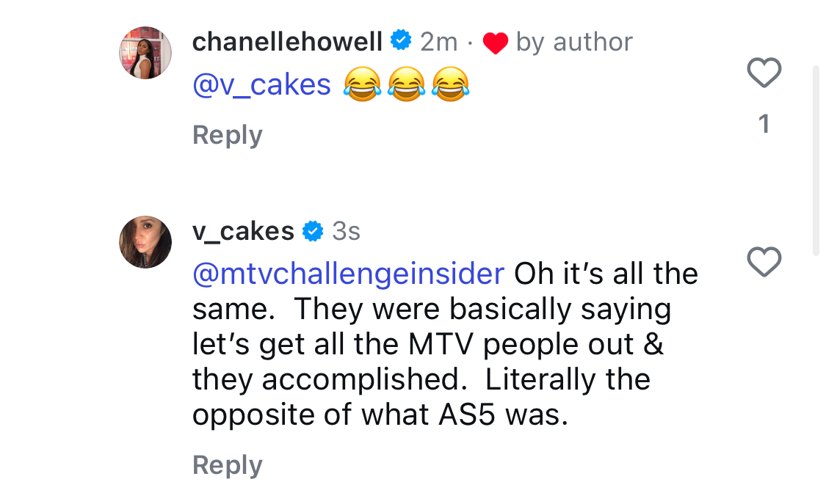The height and width of the screenshot is (504, 826).
Task: Visit the v_cakes commenter username link
Action: click(x=243, y=232)
